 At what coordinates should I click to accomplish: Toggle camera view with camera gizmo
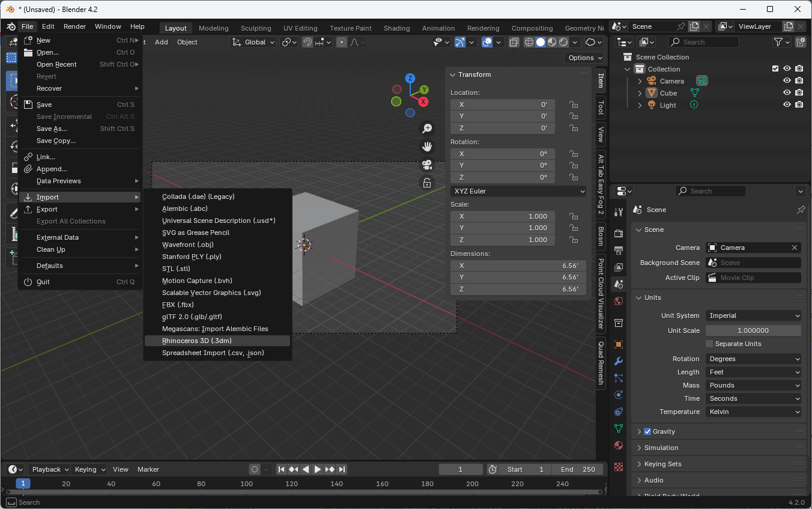(x=427, y=165)
